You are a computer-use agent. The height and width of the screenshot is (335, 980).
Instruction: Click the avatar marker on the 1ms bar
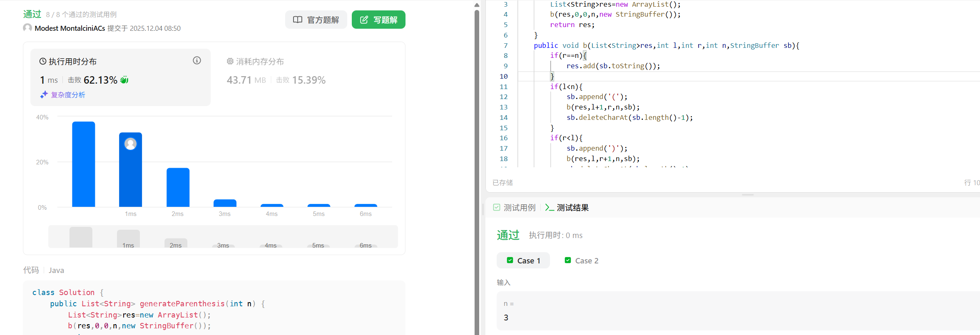pyautogui.click(x=130, y=144)
